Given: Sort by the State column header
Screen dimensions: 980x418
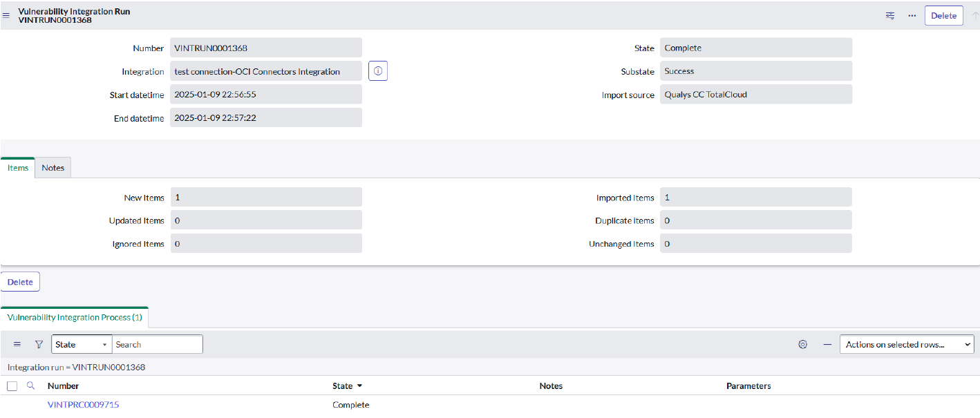Looking at the screenshot, I should coord(343,386).
